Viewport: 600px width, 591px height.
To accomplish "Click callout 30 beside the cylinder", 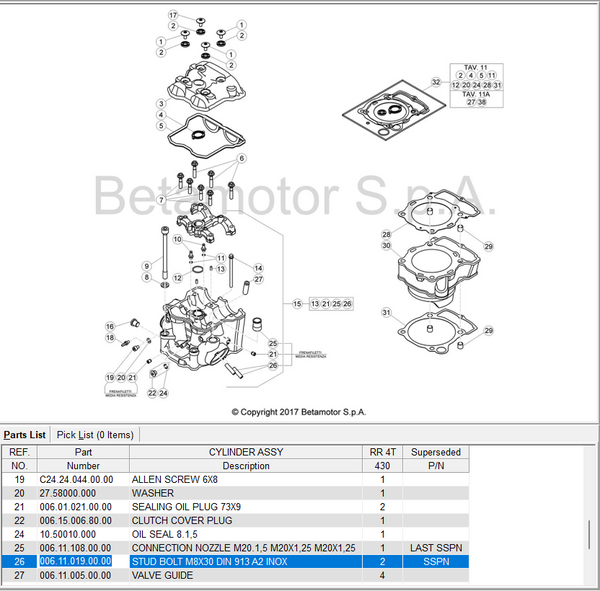I will (x=386, y=245).
